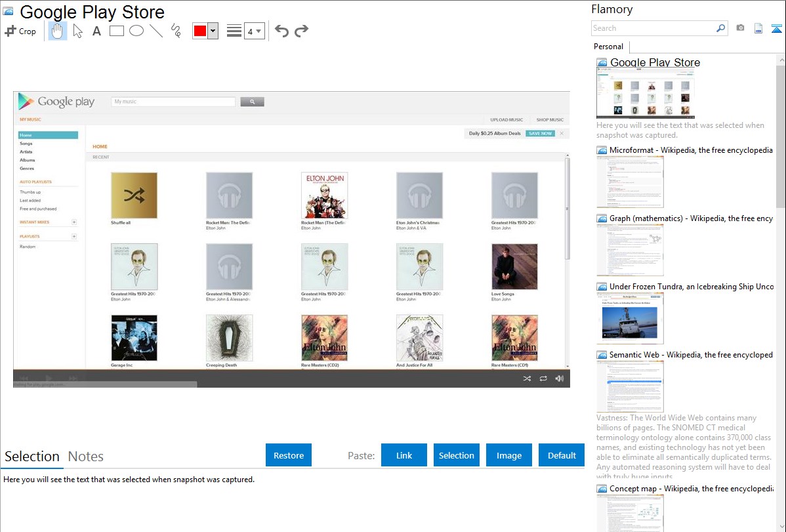Open the Under Frozen Tundra snapshot title
The image size is (786, 532).
[x=692, y=286]
